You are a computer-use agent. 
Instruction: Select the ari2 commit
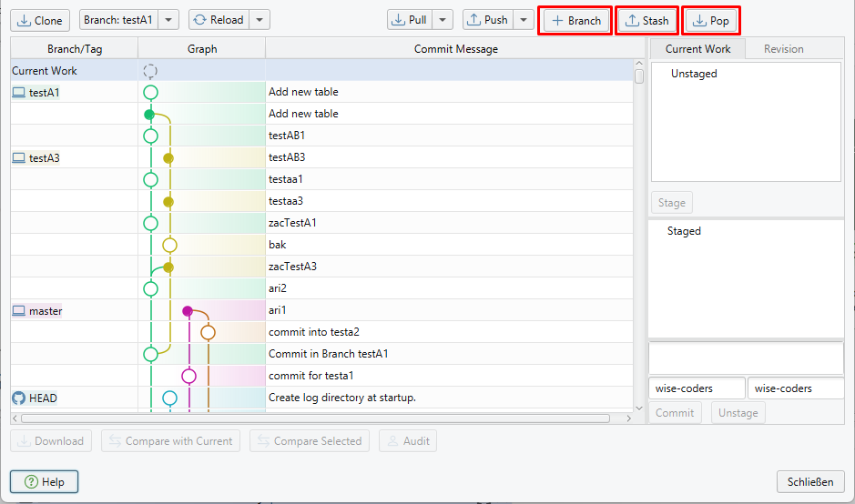(x=278, y=288)
